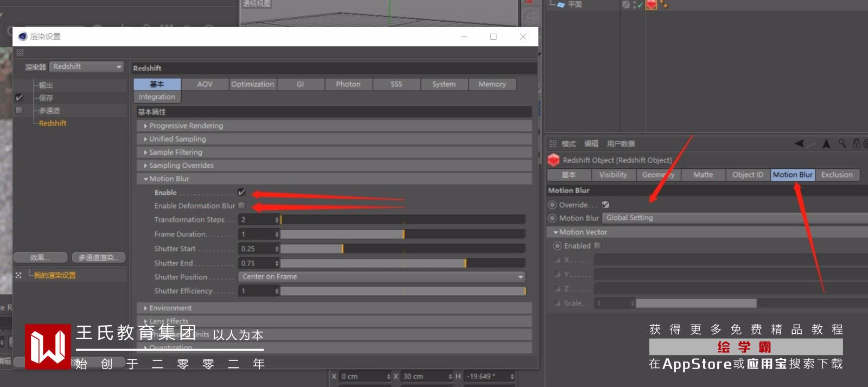The width and height of the screenshot is (868, 387).
Task: Click the Redshift Object cube icon in header
Action: [553, 160]
